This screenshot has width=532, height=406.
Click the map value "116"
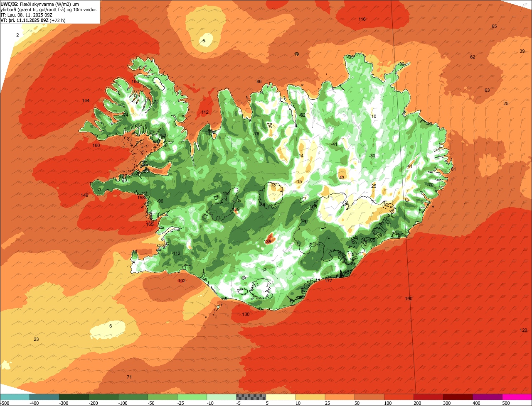click(362, 19)
